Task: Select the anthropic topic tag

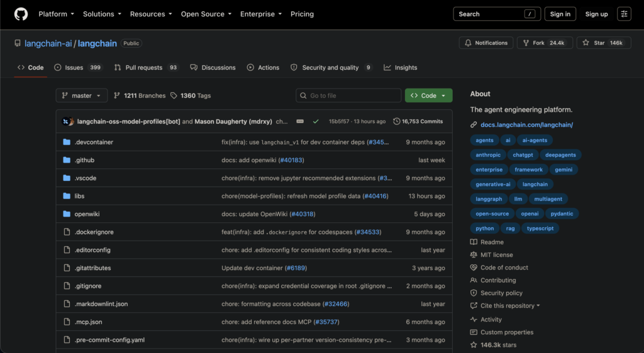Action: [488, 155]
